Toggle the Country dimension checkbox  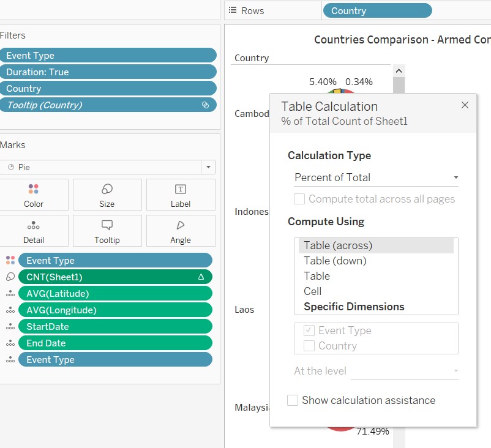coord(309,346)
